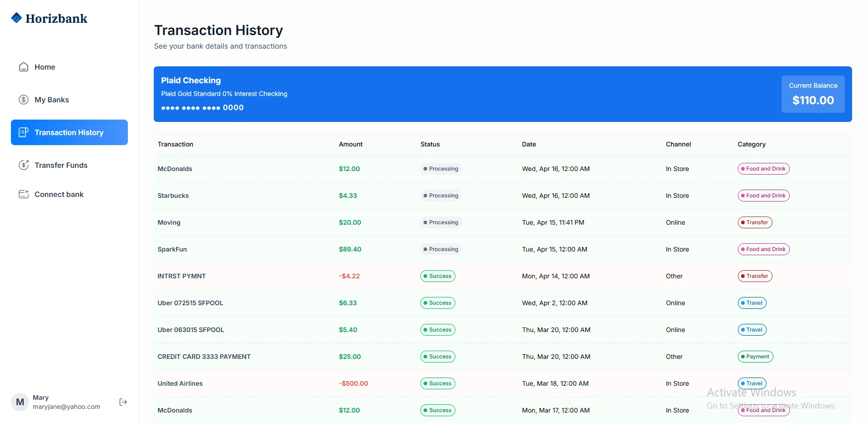Image resolution: width=868 pixels, height=423 pixels.
Task: Click Food and Drink tag for Starbucks
Action: (x=763, y=196)
